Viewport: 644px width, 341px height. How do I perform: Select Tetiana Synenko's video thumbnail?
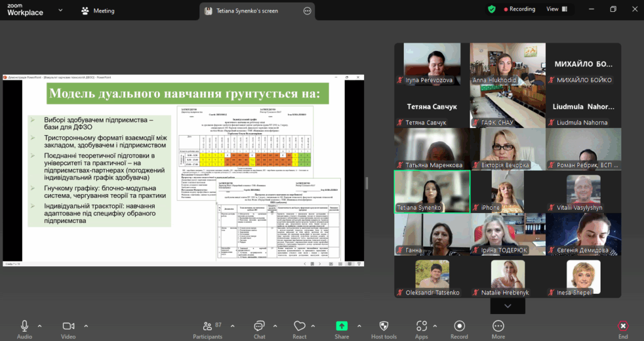432,192
